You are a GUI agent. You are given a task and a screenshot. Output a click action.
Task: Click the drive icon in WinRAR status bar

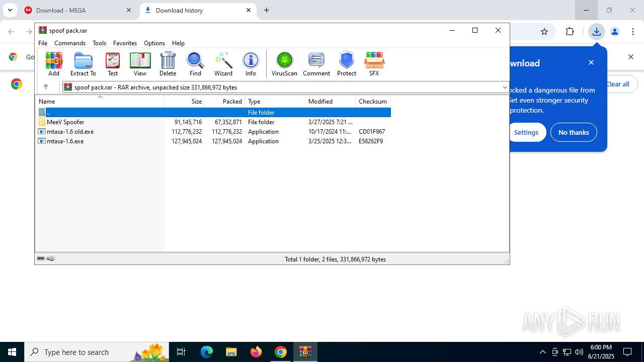pos(41,258)
